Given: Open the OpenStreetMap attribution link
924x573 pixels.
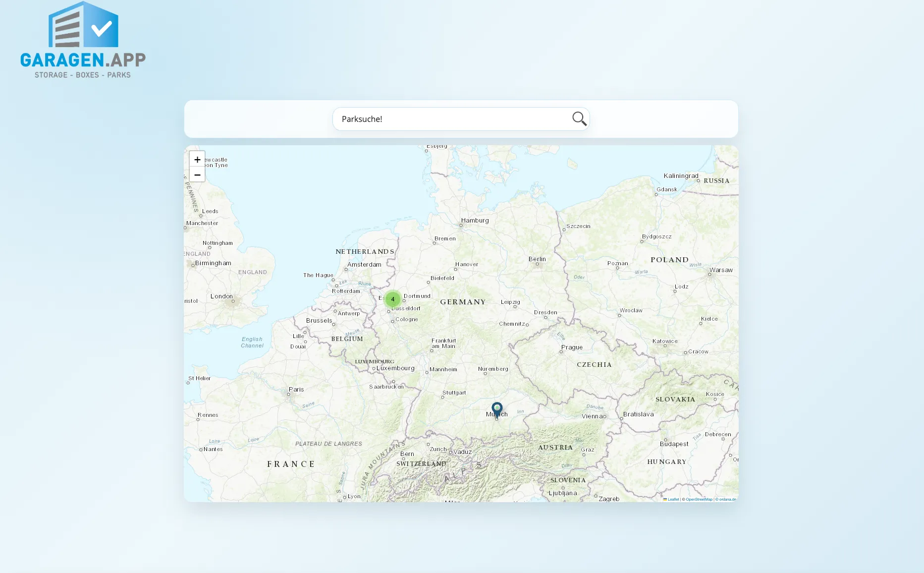Looking at the screenshot, I should point(699,499).
